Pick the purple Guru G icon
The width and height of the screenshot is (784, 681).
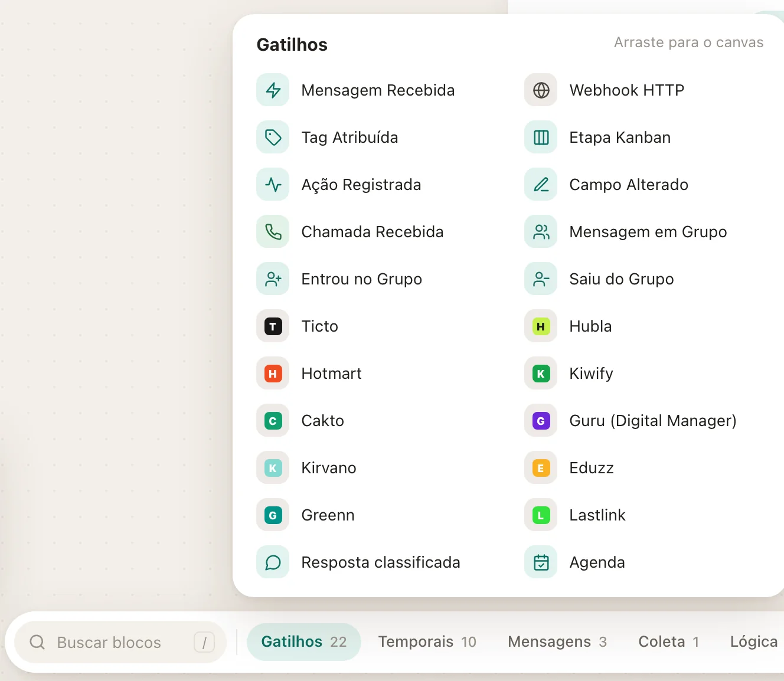click(541, 421)
